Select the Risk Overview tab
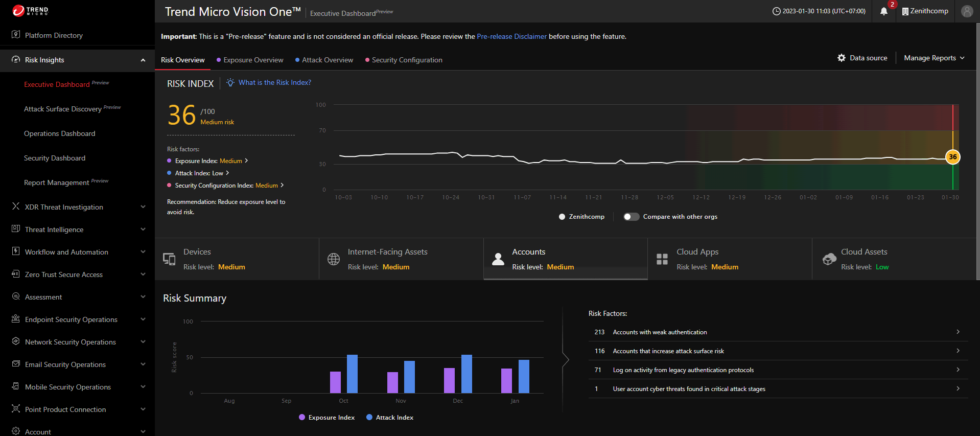This screenshot has height=436, width=980. pyautogui.click(x=182, y=60)
